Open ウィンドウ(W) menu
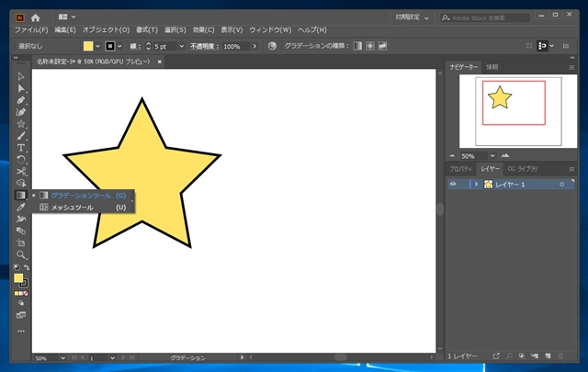588x372 pixels. tap(270, 30)
